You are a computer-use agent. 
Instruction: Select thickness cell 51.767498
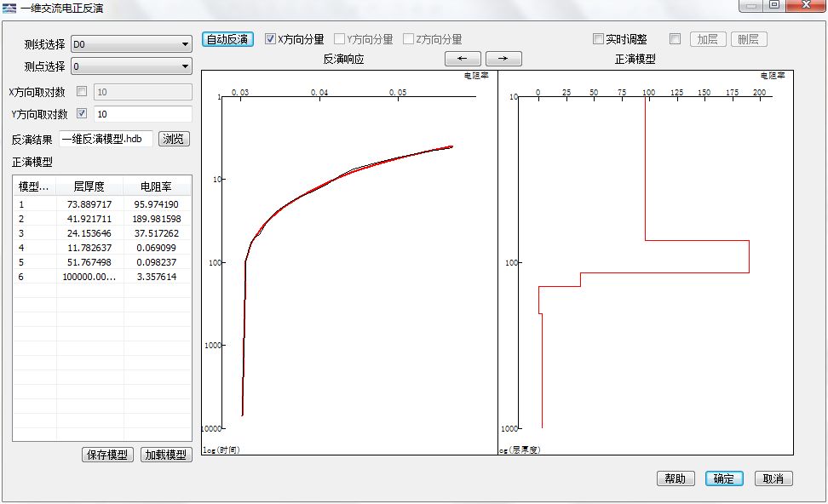pos(89,262)
